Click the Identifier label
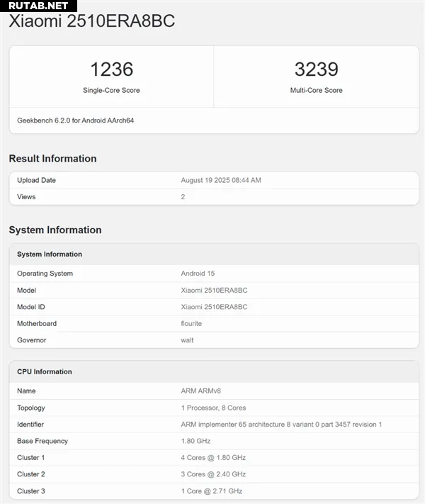Screen dimensions: 425x504 pyautogui.click(x=30, y=425)
